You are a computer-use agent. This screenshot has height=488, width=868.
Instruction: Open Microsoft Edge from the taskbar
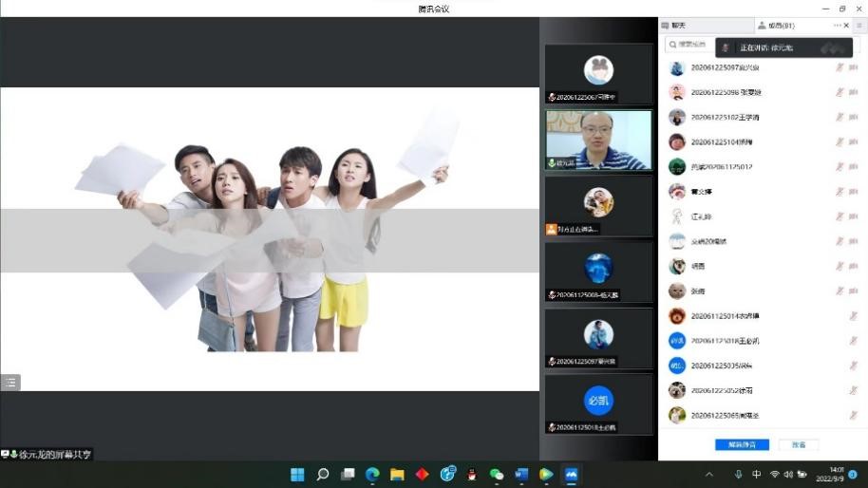[372, 474]
